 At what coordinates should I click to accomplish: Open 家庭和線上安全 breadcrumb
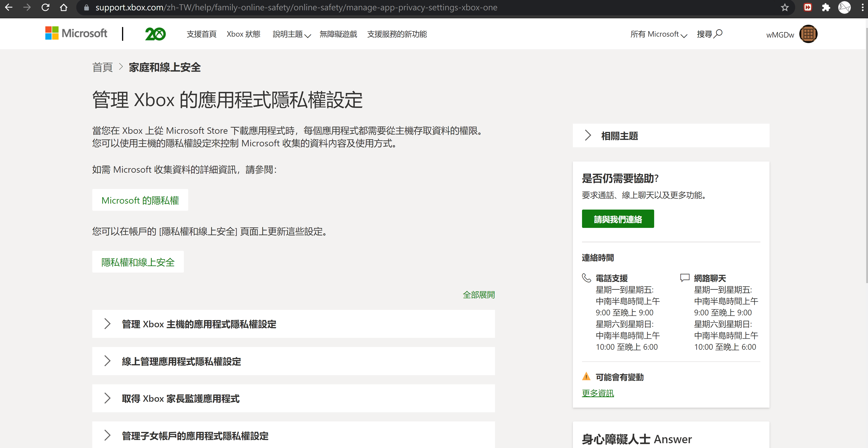(x=165, y=67)
